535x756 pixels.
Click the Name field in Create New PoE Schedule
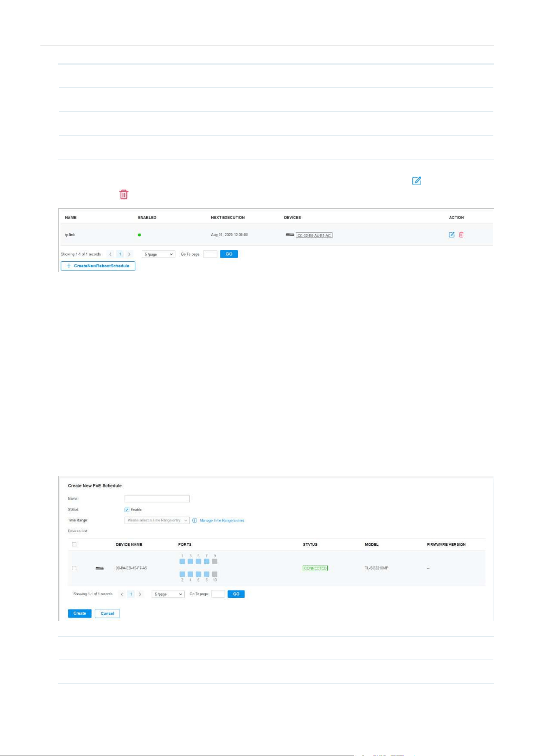157,499
